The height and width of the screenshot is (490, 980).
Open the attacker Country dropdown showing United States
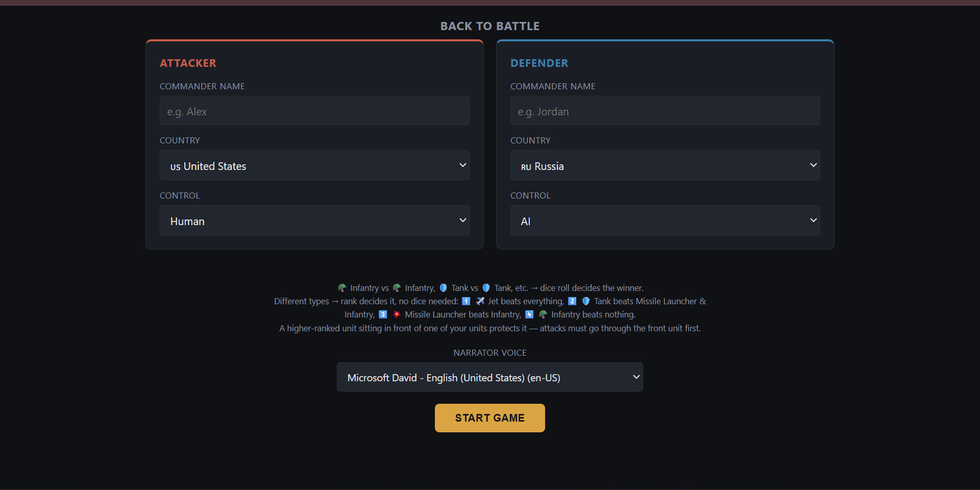pyautogui.click(x=314, y=165)
